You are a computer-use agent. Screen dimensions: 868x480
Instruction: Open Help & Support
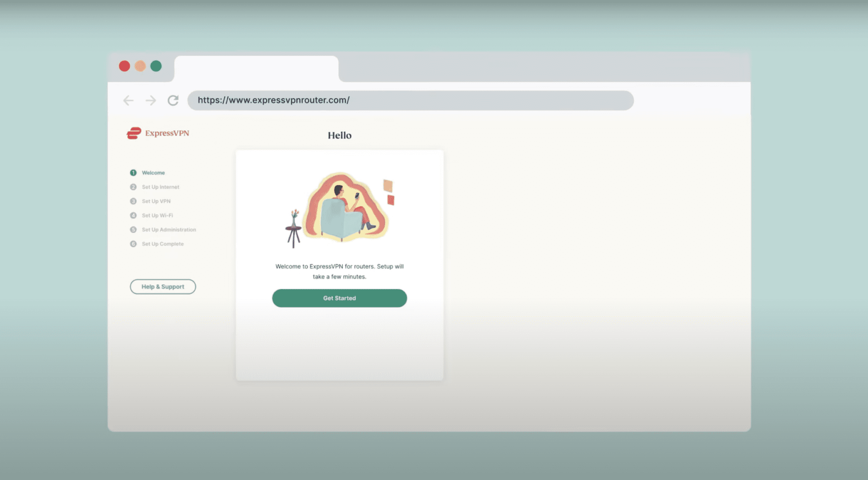163,287
